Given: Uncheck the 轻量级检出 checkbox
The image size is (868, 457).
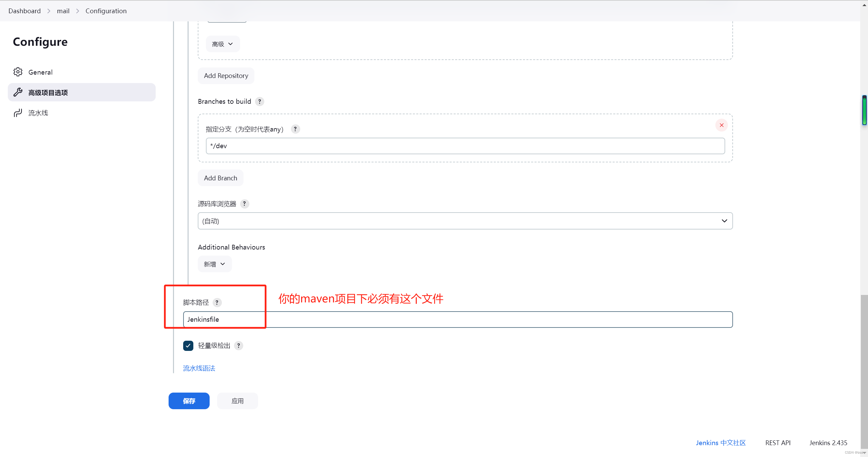Looking at the screenshot, I should click(x=188, y=345).
